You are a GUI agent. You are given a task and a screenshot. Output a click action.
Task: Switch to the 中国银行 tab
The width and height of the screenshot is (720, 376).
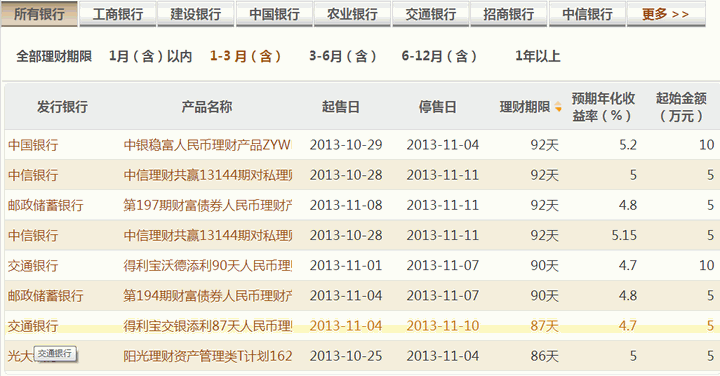[274, 14]
